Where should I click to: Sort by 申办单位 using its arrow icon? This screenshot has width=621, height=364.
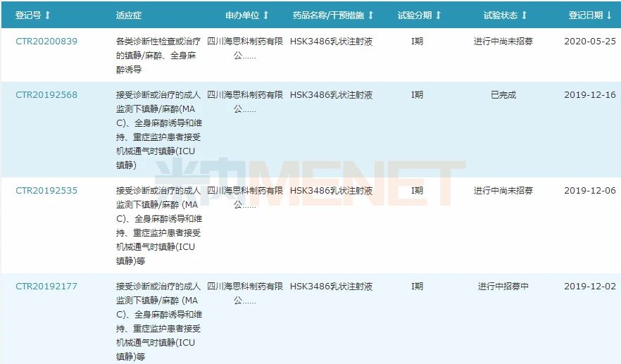coord(265,15)
